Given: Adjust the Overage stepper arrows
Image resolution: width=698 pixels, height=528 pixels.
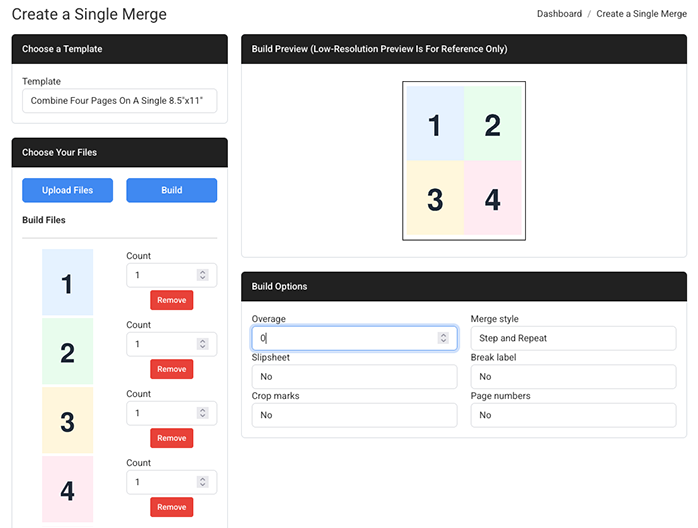Looking at the screenshot, I should pos(444,338).
